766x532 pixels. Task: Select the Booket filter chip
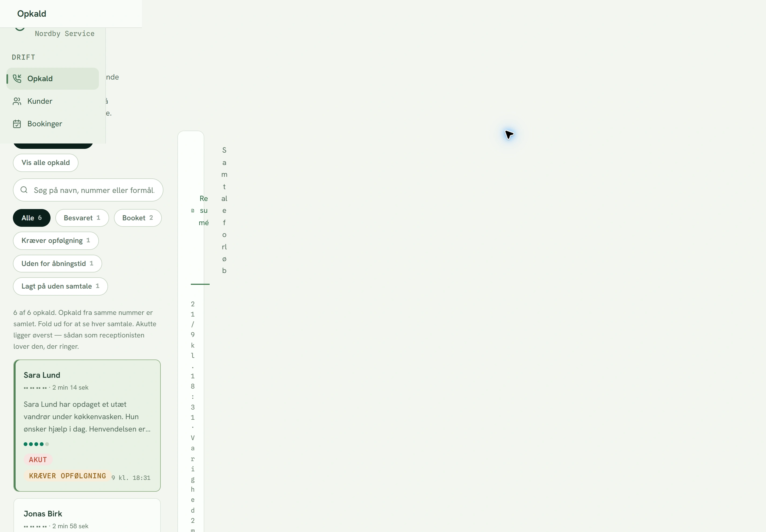click(x=138, y=218)
